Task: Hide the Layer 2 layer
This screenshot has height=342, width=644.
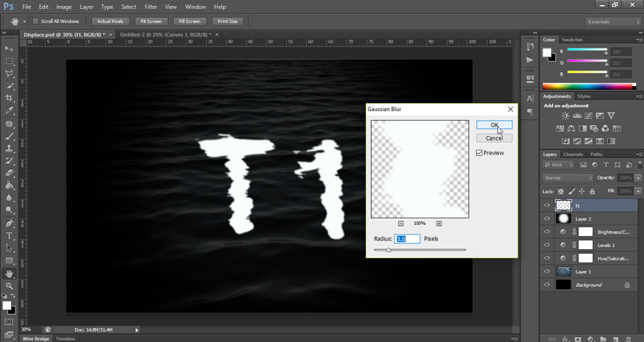Action: [x=546, y=218]
